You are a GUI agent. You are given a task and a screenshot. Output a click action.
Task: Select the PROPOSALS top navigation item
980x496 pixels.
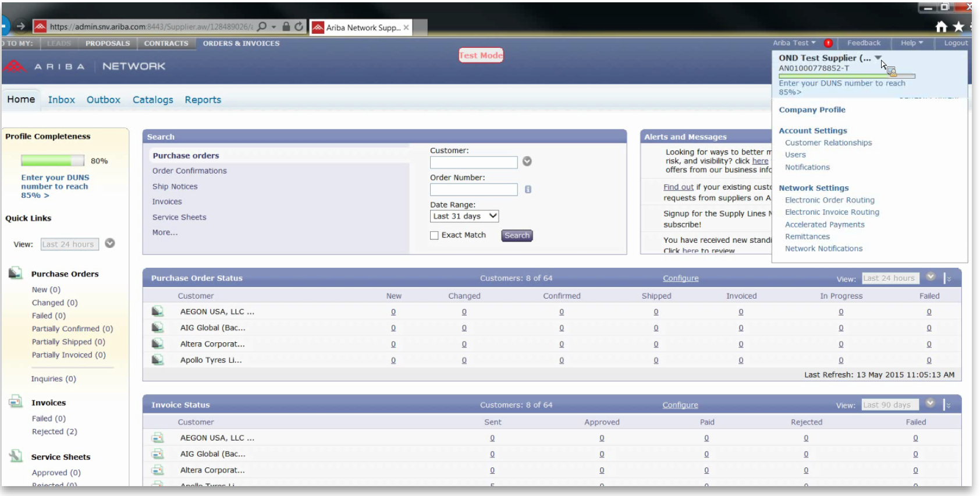(x=108, y=43)
